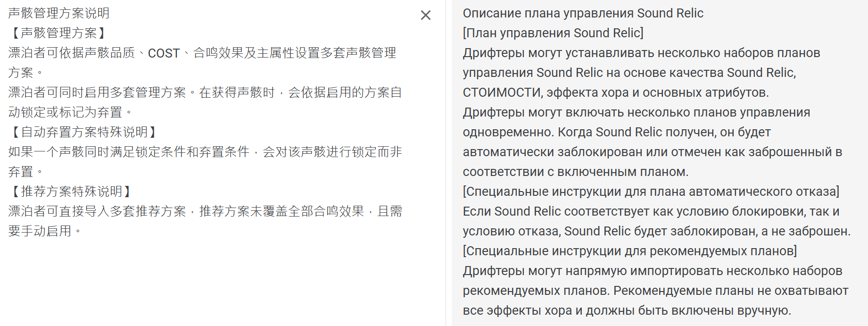Click the 【推荐方案特殊说明】 heading line
The image size is (868, 326).
pyautogui.click(x=71, y=192)
